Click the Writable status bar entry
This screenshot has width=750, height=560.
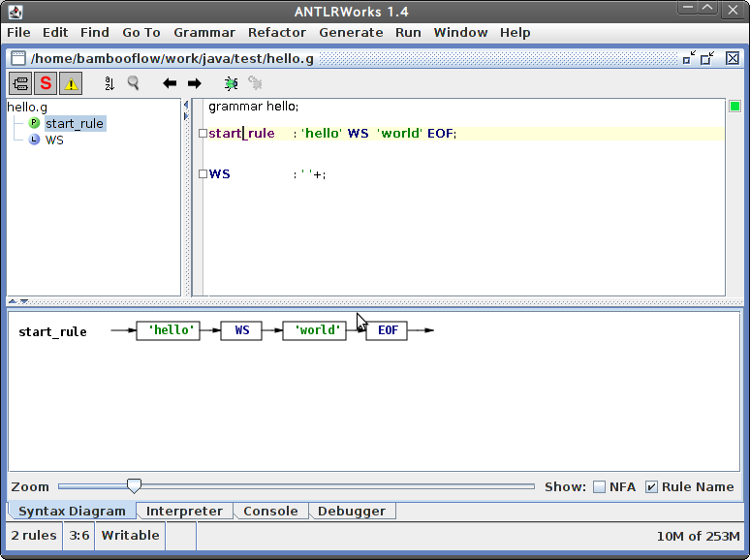130,535
